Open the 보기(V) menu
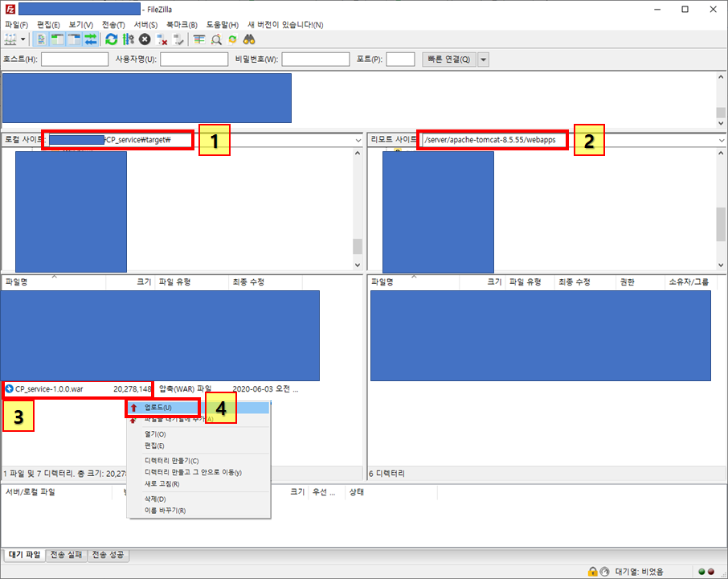This screenshot has height=579, width=728. pyautogui.click(x=81, y=25)
